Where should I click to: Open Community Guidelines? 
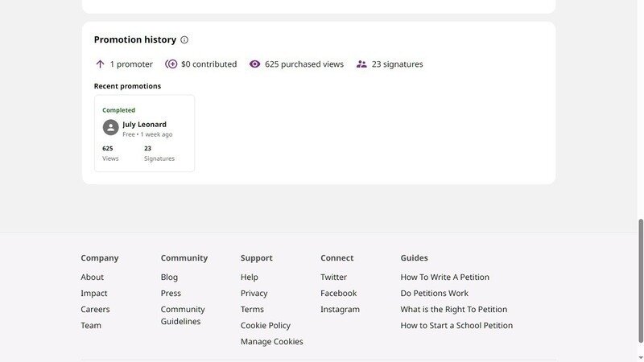click(x=183, y=315)
